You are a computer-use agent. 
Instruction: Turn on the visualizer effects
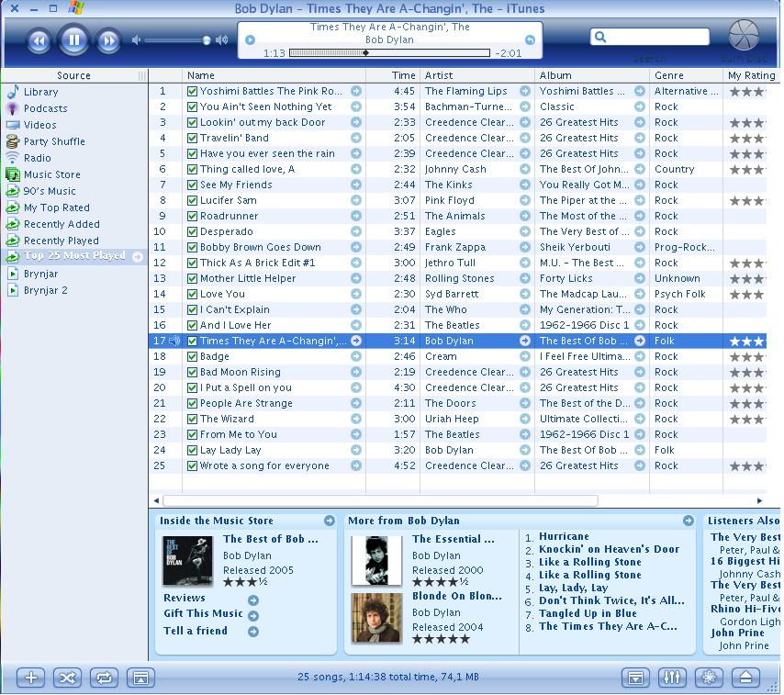pyautogui.click(x=709, y=678)
